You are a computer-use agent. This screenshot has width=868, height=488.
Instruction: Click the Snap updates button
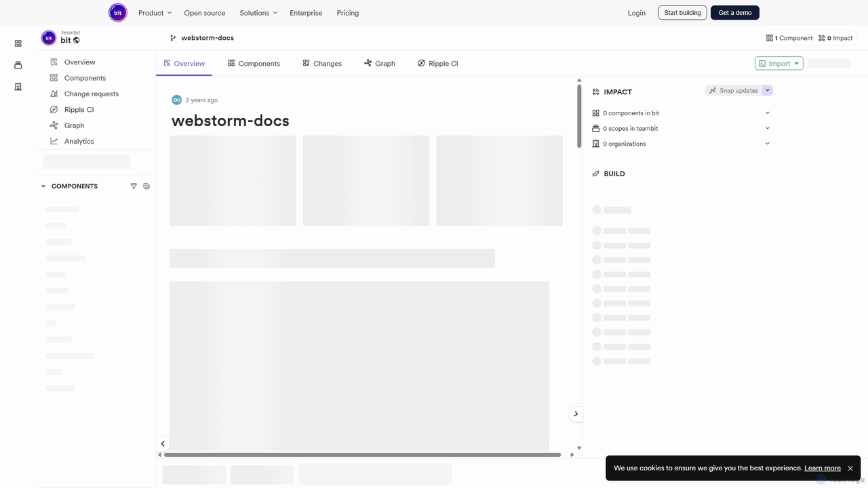[734, 90]
